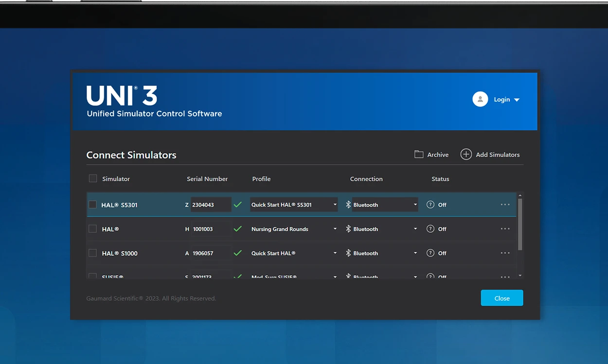Click the Close button
The width and height of the screenshot is (608, 364).
502,298
